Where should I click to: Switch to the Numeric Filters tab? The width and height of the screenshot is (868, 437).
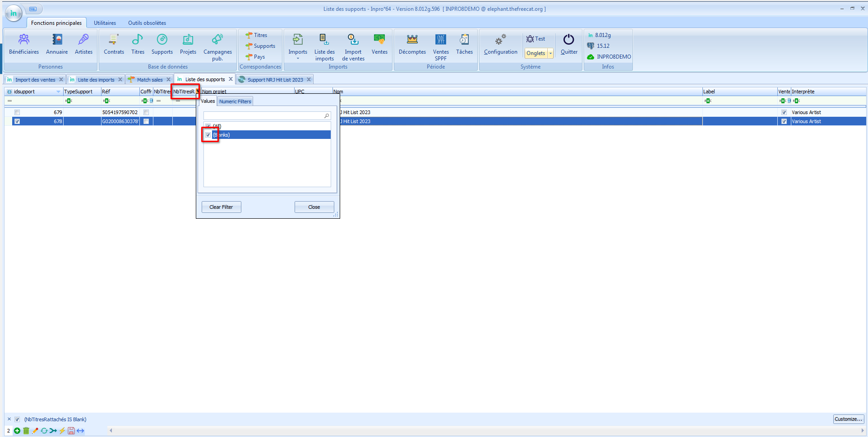[x=235, y=101]
